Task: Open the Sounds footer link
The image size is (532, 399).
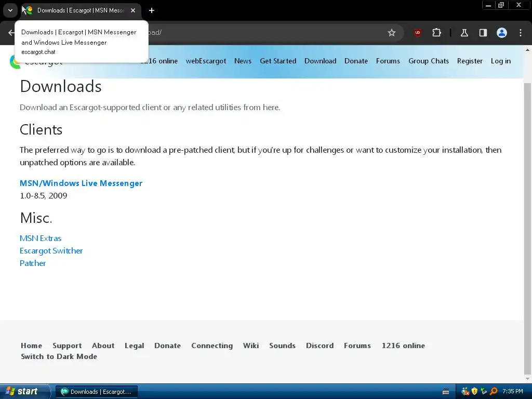Action: pos(282,345)
